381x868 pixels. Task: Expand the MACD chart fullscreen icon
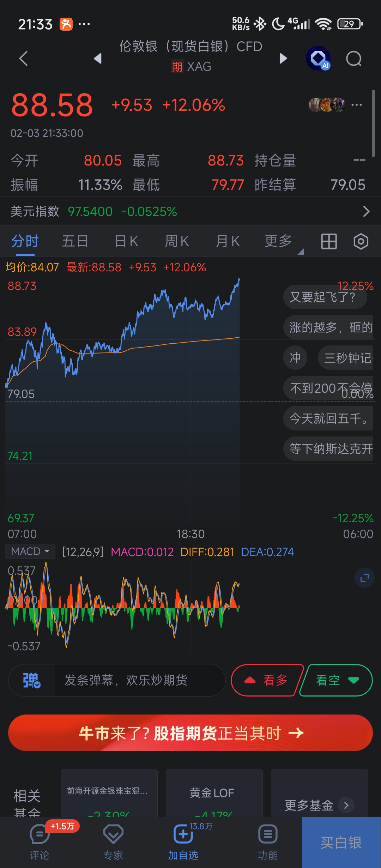(x=364, y=578)
